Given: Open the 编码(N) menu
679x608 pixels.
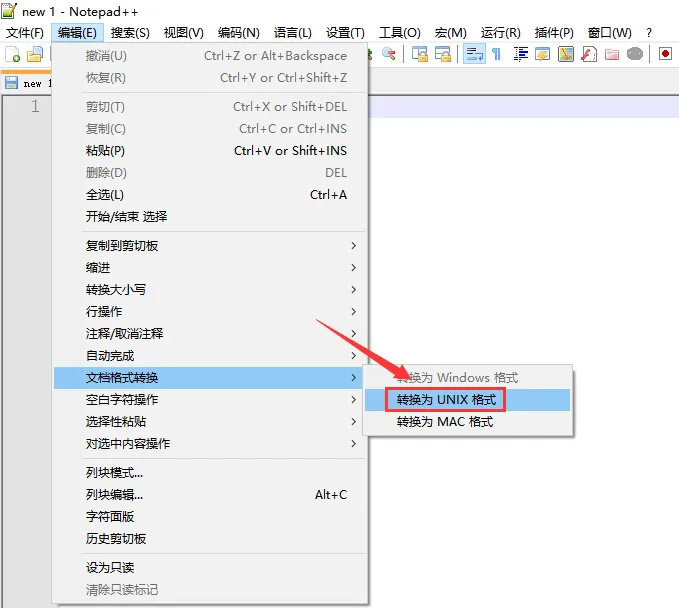Looking at the screenshot, I should click(x=239, y=33).
